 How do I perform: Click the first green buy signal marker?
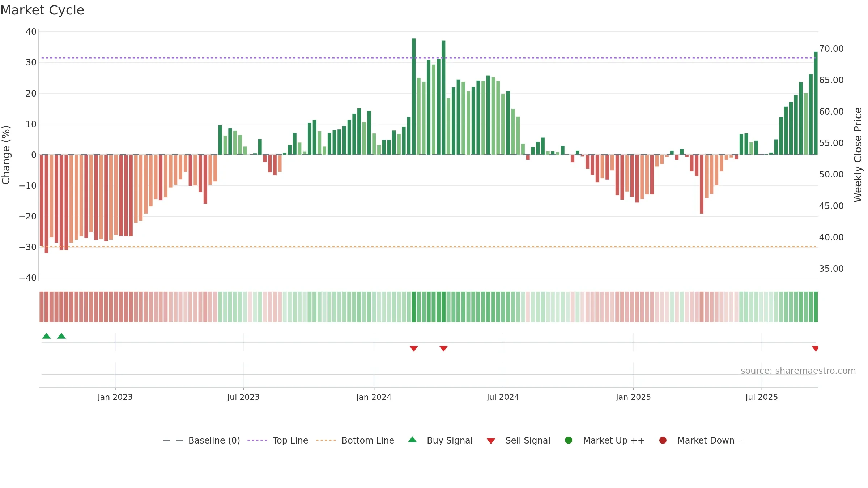coord(46,336)
